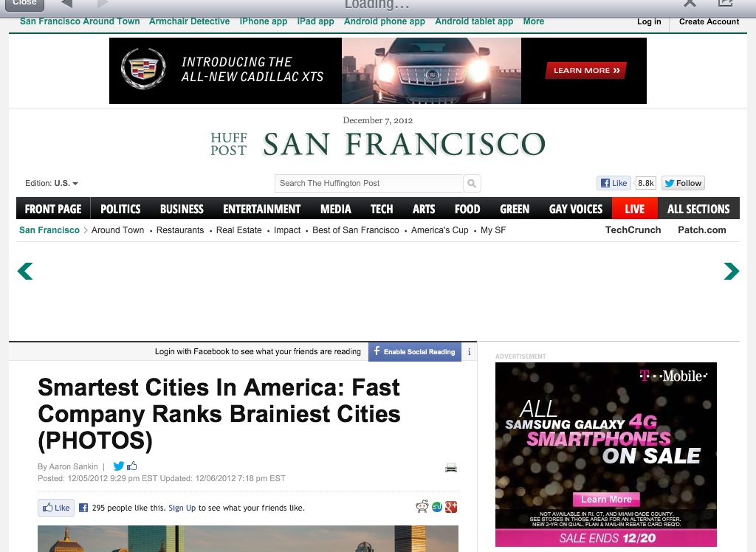The width and height of the screenshot is (756, 552).
Task: Open the All Sections menu
Action: 698,209
